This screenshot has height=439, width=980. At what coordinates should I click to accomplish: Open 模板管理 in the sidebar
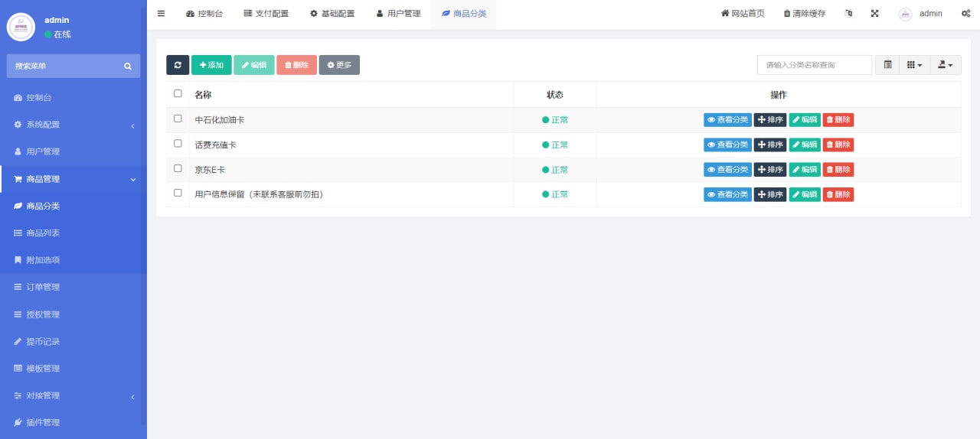coord(73,369)
